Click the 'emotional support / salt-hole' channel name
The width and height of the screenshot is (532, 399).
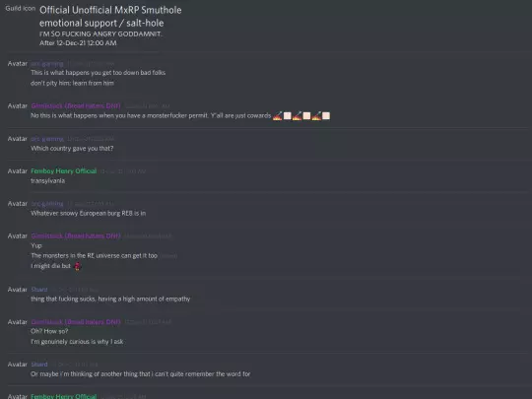(x=101, y=23)
